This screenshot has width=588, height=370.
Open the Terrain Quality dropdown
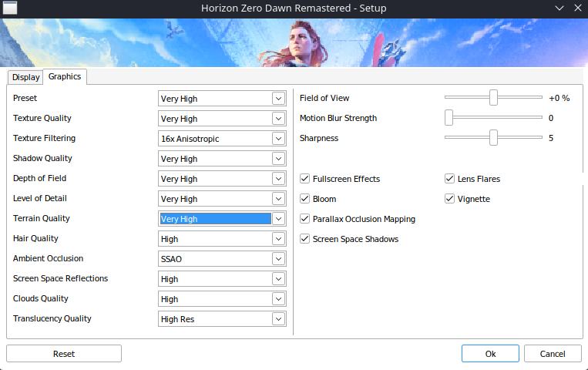click(222, 219)
